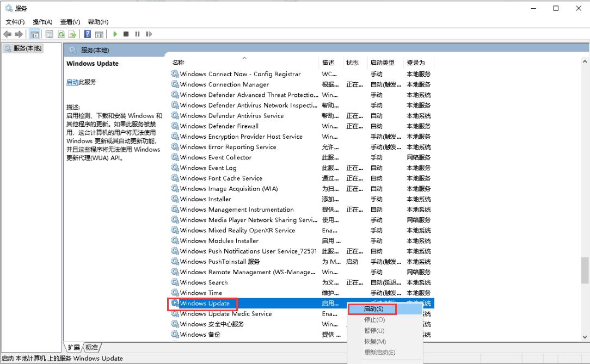Image resolution: width=590 pixels, height=364 pixels.
Task: Click the Export list toolbar icon
Action: tap(72, 34)
